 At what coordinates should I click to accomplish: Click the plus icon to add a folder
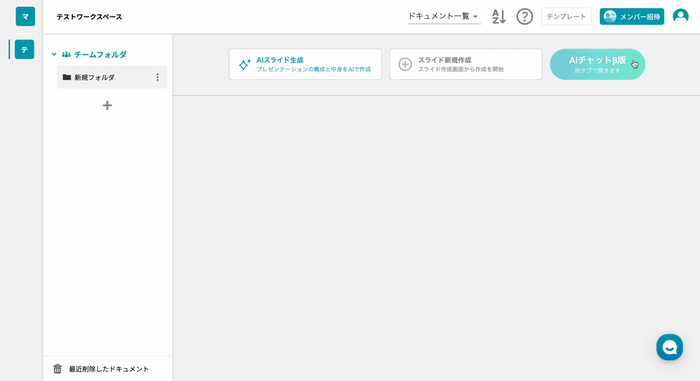[107, 105]
